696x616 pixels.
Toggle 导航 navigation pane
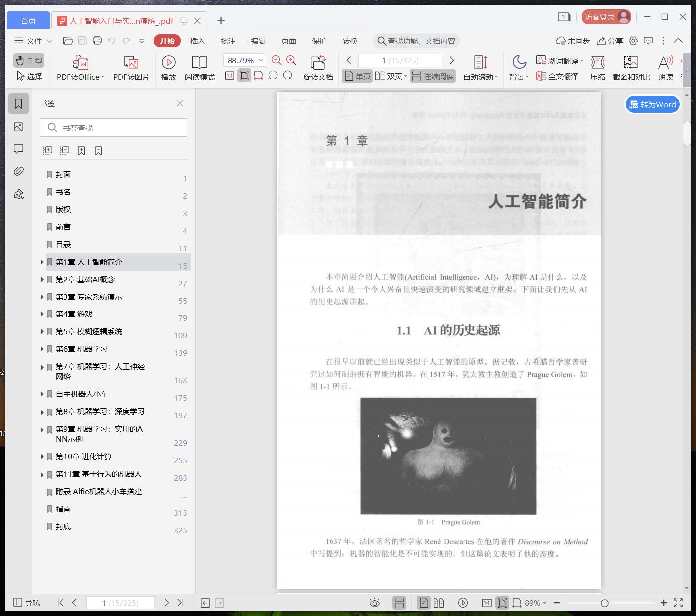coord(27,603)
